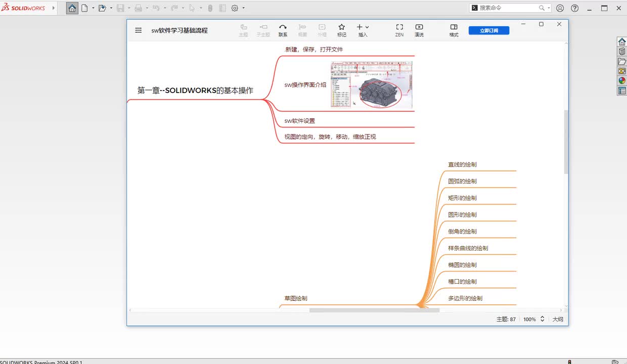The image size is (627, 364).
Task: Click the SolidWorks logo
Action: (x=23, y=8)
